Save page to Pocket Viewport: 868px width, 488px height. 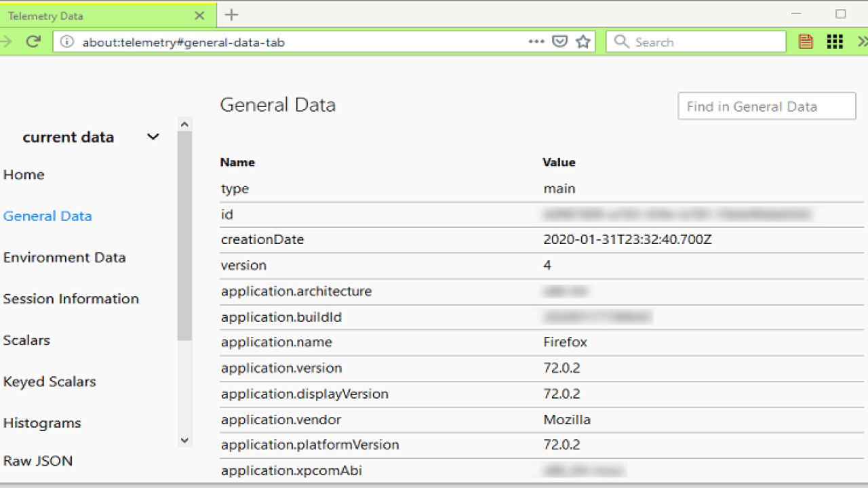(x=559, y=42)
